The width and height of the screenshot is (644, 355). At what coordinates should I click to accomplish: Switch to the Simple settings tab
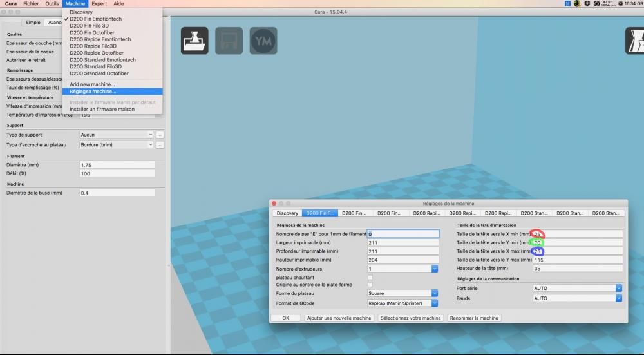pyautogui.click(x=33, y=22)
